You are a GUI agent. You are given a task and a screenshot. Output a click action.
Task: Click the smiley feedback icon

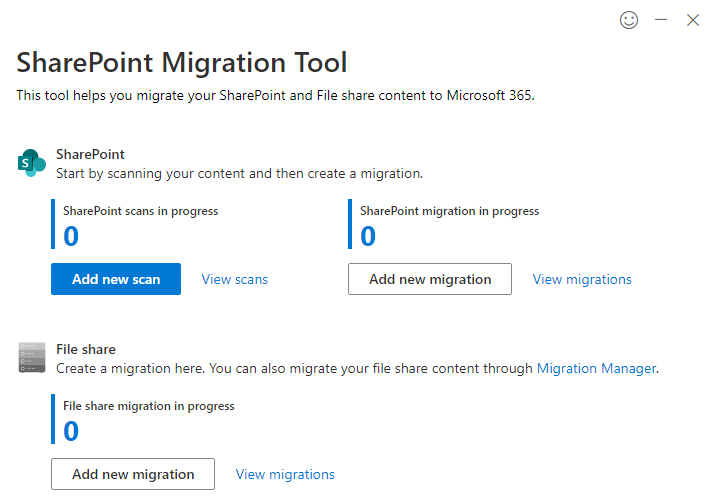(629, 20)
